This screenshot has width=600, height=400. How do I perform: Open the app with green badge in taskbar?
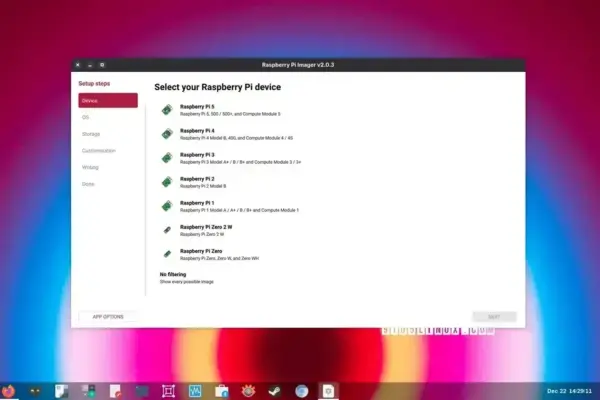coord(89,391)
